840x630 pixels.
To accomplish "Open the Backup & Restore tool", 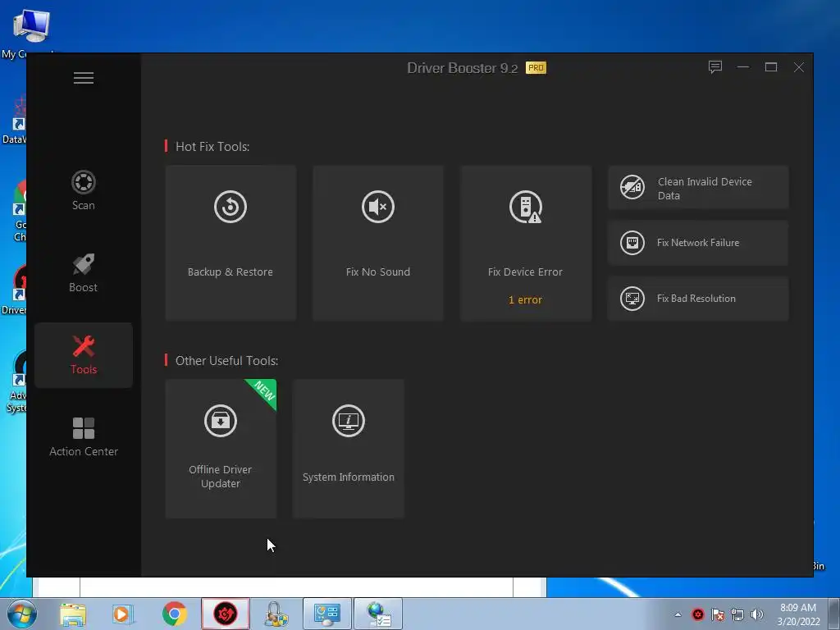I will (231, 243).
